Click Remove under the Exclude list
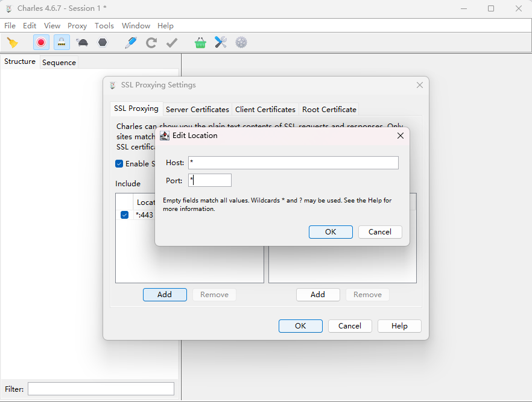 click(367, 295)
